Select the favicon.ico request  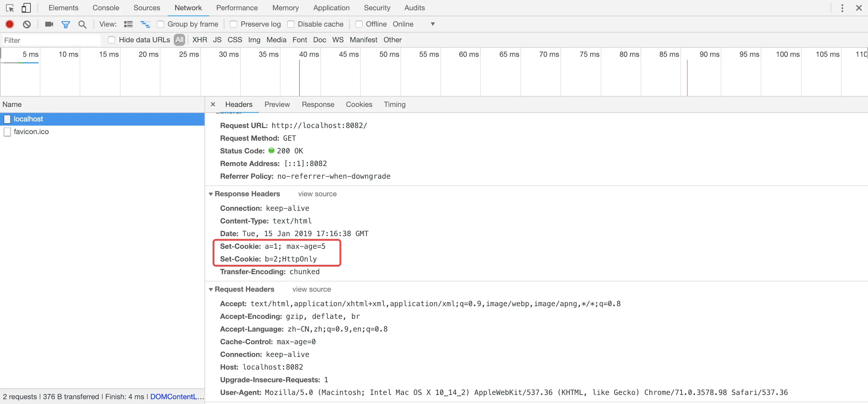(31, 132)
